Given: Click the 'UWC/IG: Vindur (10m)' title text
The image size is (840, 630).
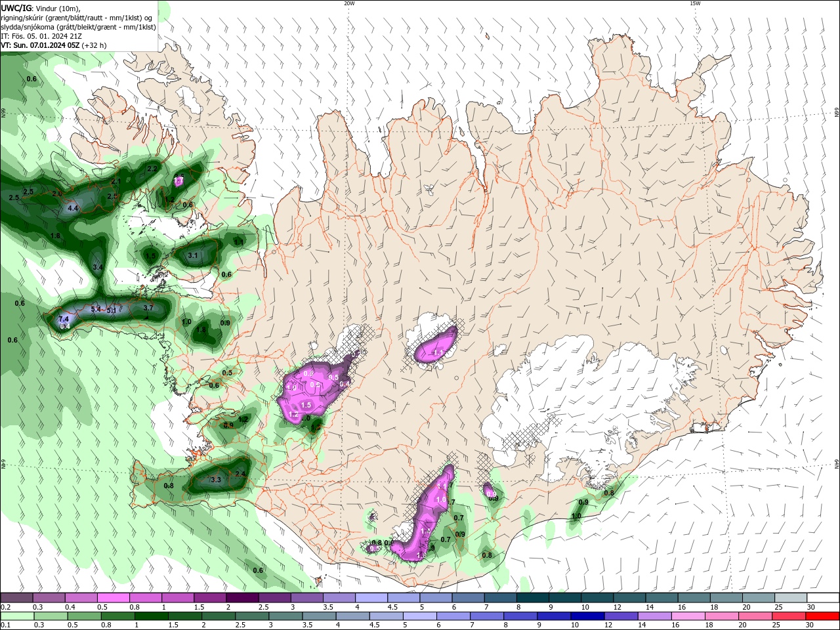Looking at the screenshot, I should [x=40, y=8].
